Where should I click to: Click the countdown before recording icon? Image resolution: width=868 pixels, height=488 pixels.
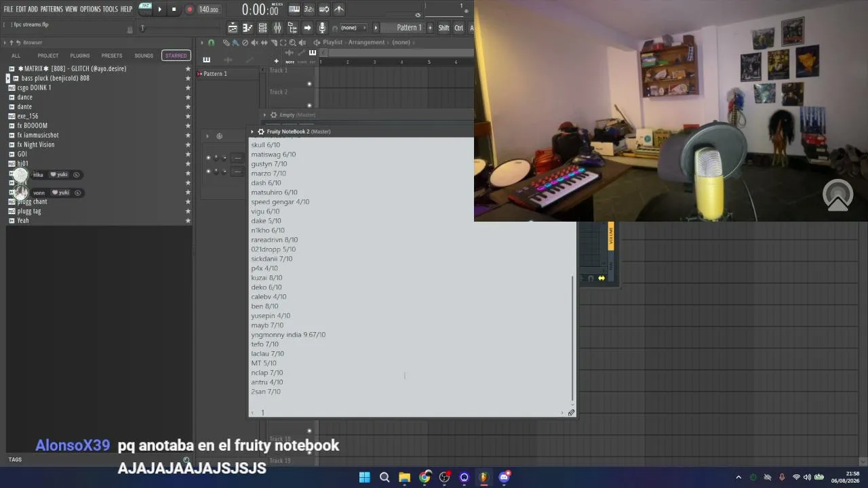[309, 9]
